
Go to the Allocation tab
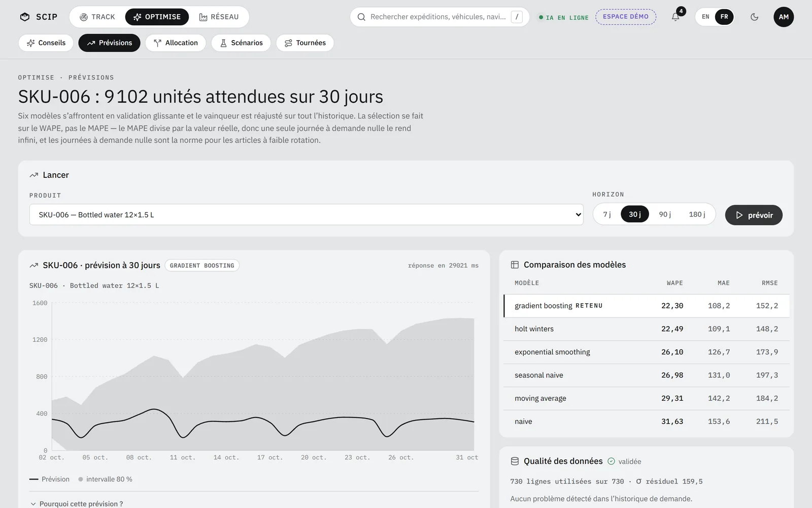tap(176, 43)
